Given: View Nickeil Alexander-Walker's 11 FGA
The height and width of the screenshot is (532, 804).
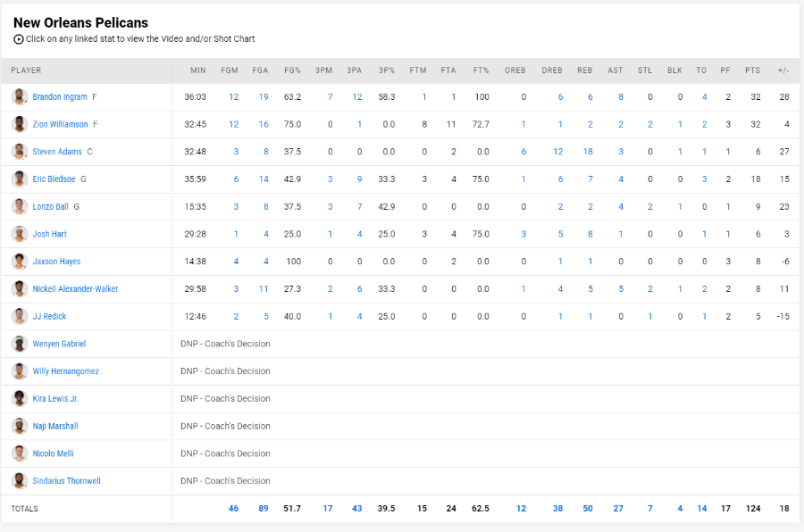Looking at the screenshot, I should tap(264, 288).
